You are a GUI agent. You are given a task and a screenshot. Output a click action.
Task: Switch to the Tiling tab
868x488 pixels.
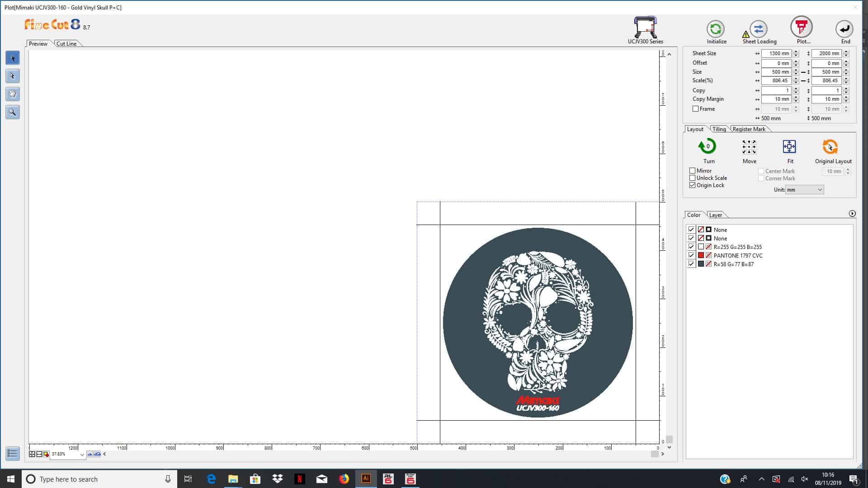[x=718, y=129]
